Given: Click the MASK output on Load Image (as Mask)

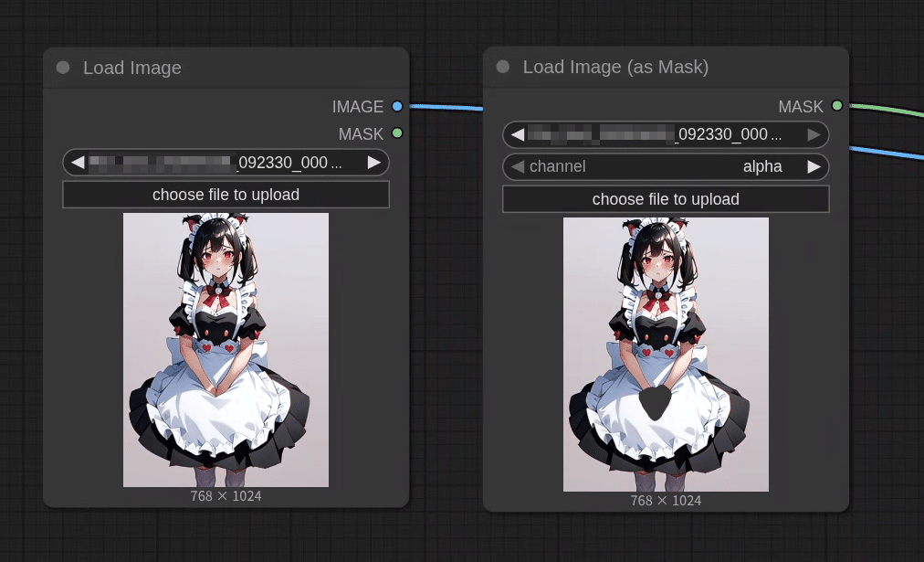Looking at the screenshot, I should (837, 106).
